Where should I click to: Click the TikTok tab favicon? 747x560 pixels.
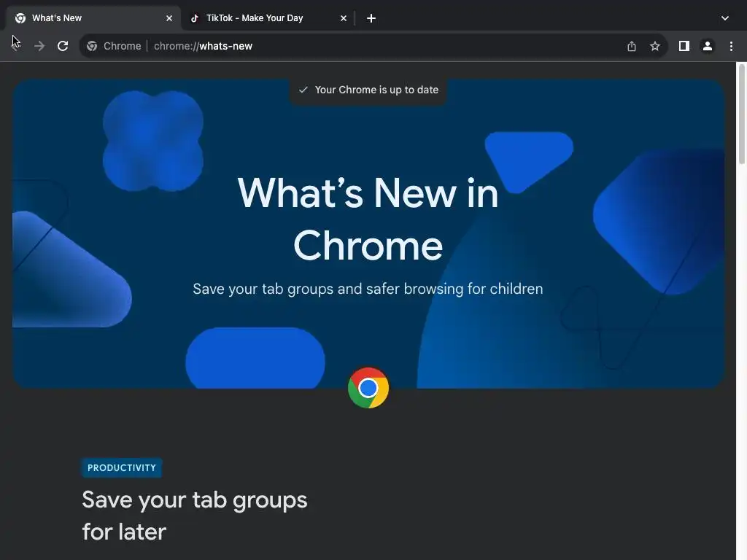pyautogui.click(x=194, y=18)
